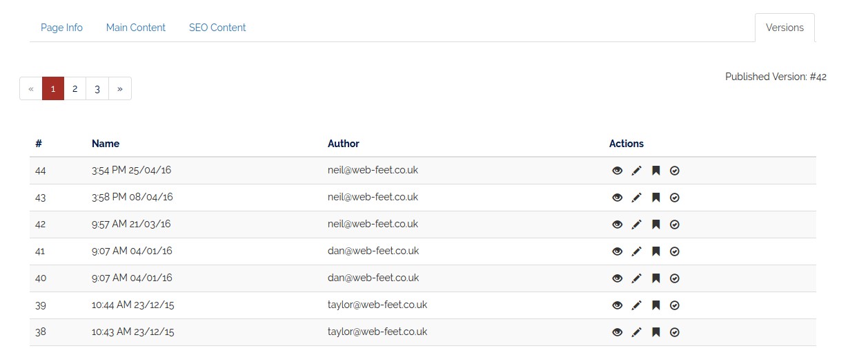The height and width of the screenshot is (353, 868).
Task: Click the bookmark icon in row 43
Action: coord(656,198)
